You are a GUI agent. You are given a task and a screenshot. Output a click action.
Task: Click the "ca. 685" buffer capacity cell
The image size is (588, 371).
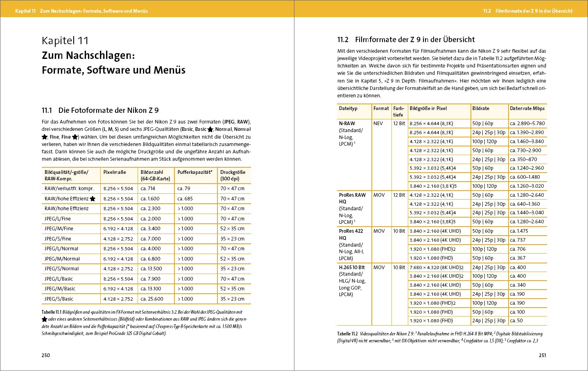coord(185,199)
